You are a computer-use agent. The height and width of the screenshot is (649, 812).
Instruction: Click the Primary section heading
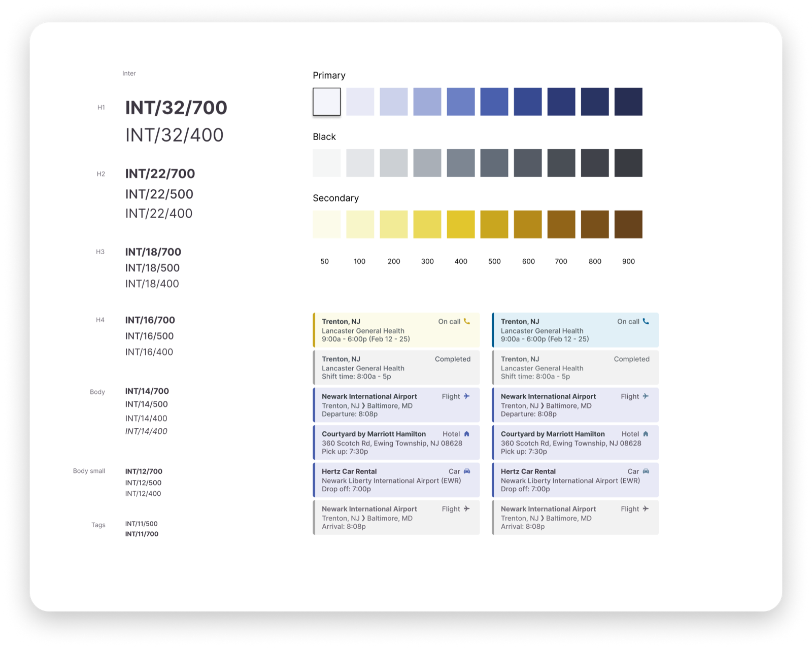329,75
